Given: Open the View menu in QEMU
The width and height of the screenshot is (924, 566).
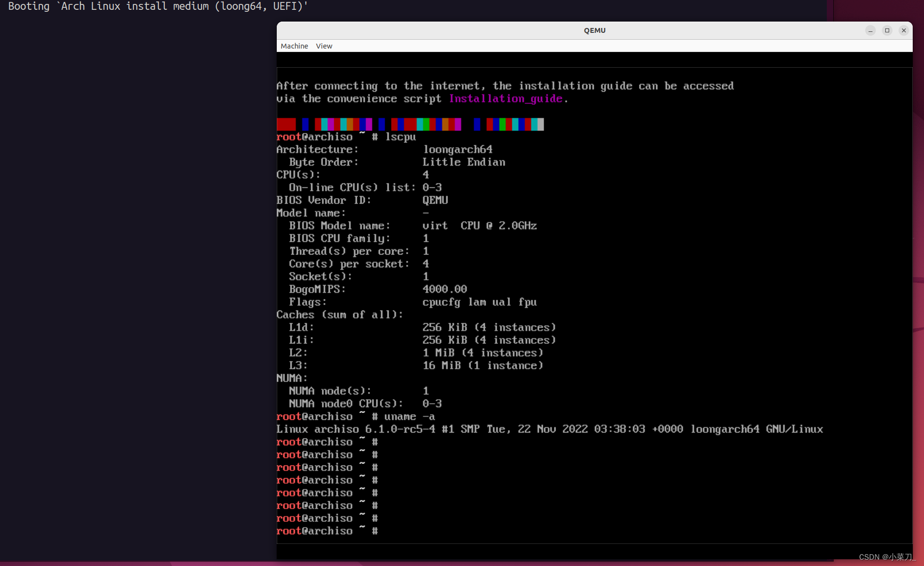Looking at the screenshot, I should click(x=324, y=46).
